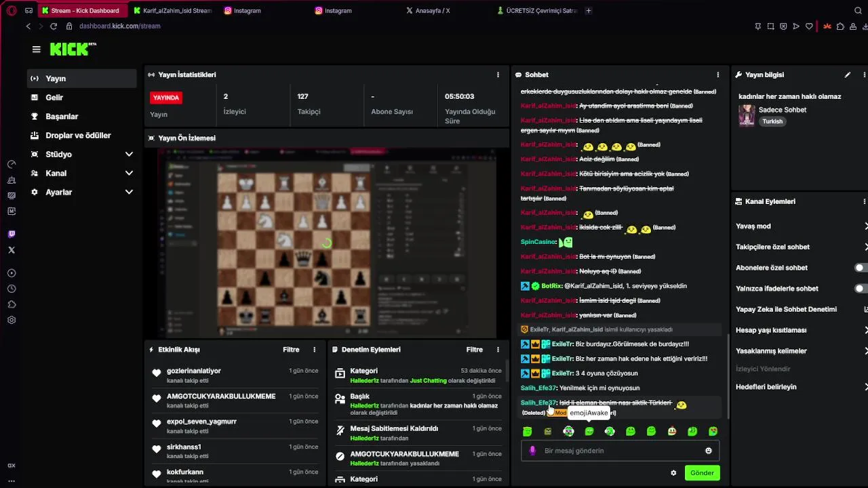
Task: Click username Salih_Efe37 in deleted message
Action: click(538, 403)
